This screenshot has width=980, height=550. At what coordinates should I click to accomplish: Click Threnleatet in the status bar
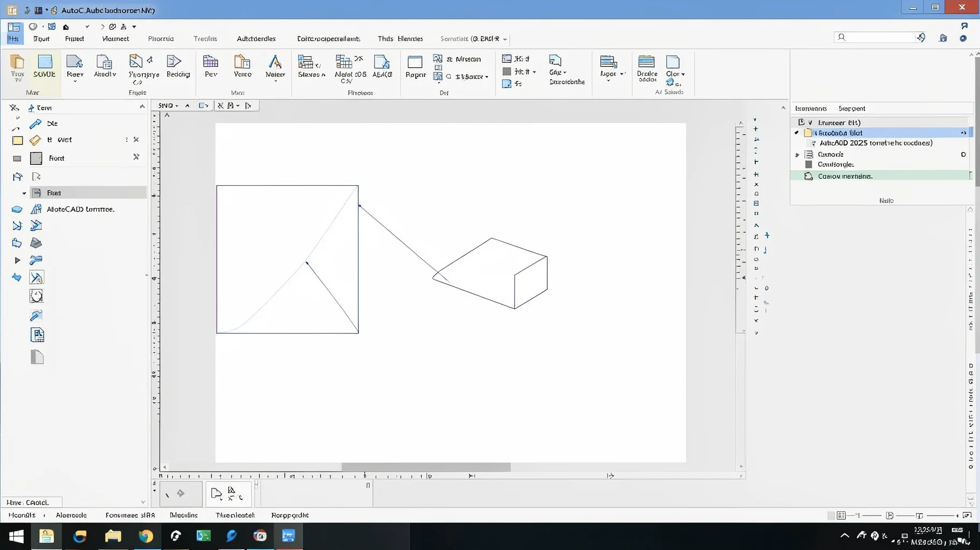click(x=235, y=515)
